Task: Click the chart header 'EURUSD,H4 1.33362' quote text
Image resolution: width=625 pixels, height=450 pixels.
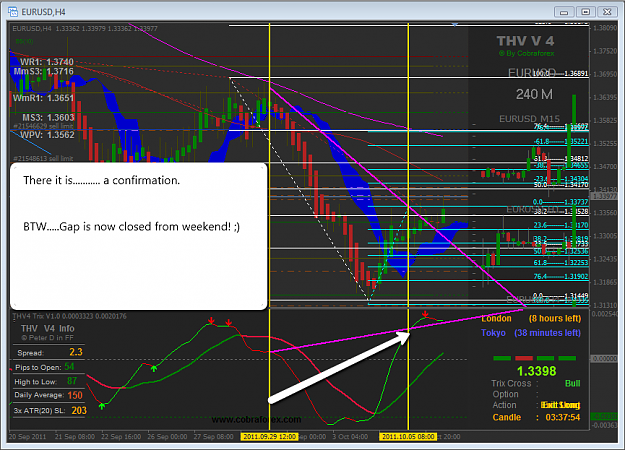Action: [x=46, y=29]
